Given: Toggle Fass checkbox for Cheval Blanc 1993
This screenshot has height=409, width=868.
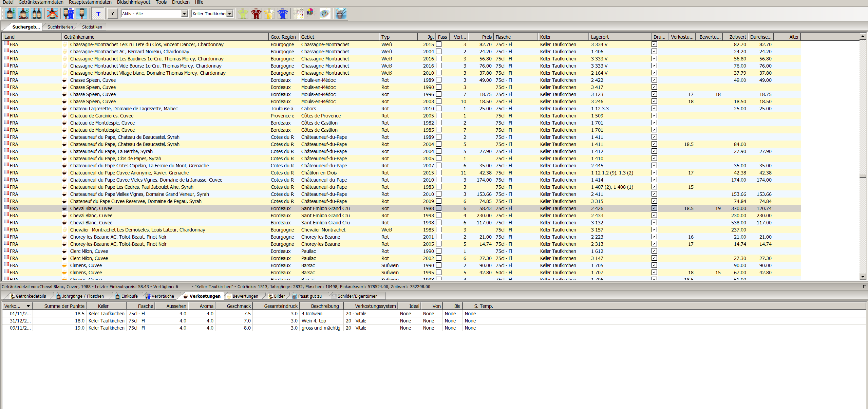Looking at the screenshot, I should pyautogui.click(x=439, y=216).
